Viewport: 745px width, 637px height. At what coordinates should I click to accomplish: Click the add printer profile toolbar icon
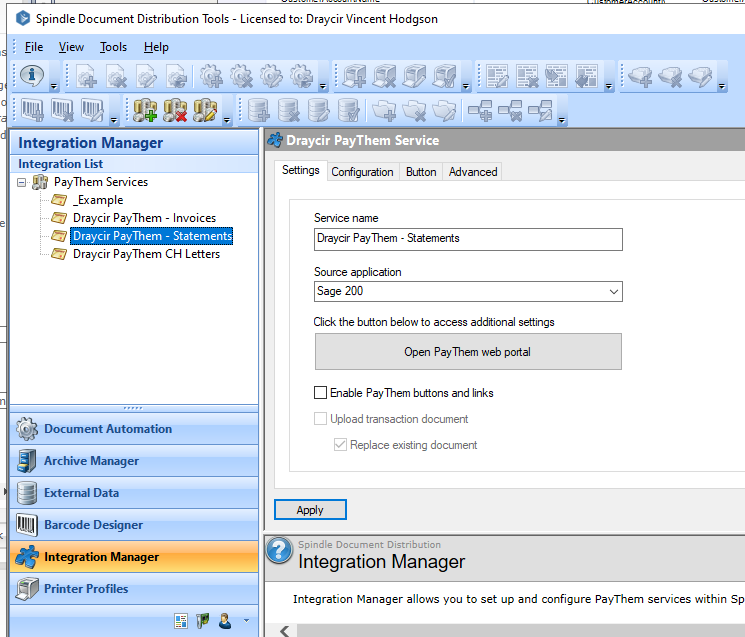point(354,76)
